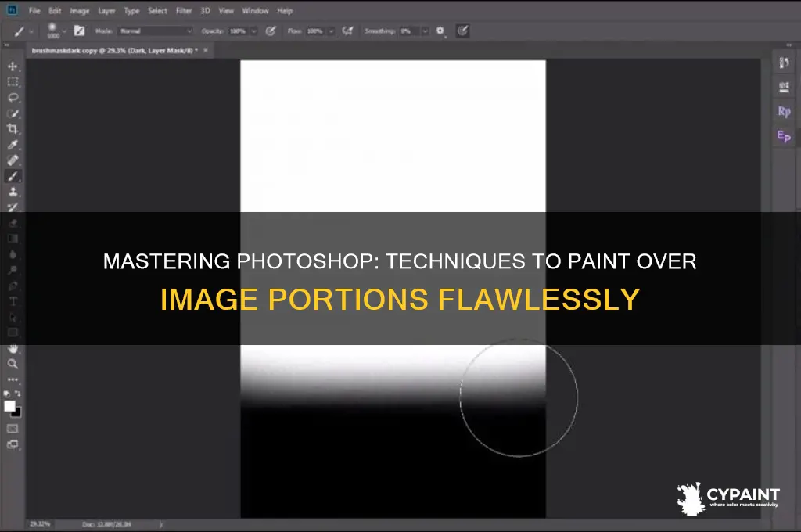This screenshot has width=801, height=532.
Task: Open brush preset picker showing 1000
Action: 52,31
